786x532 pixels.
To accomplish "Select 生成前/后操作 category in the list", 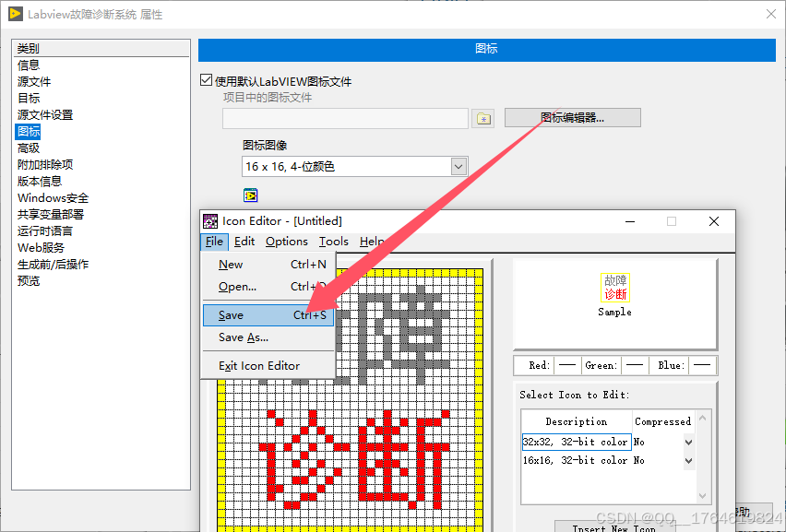I will coord(53,264).
